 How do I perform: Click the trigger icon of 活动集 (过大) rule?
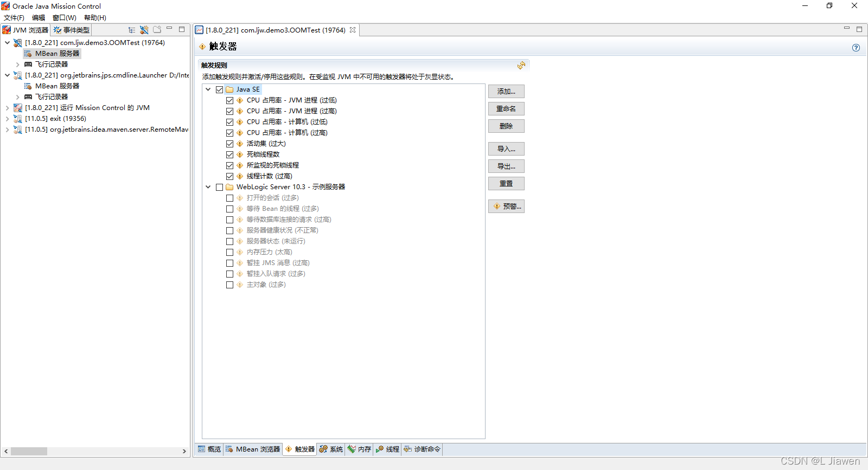tap(240, 144)
